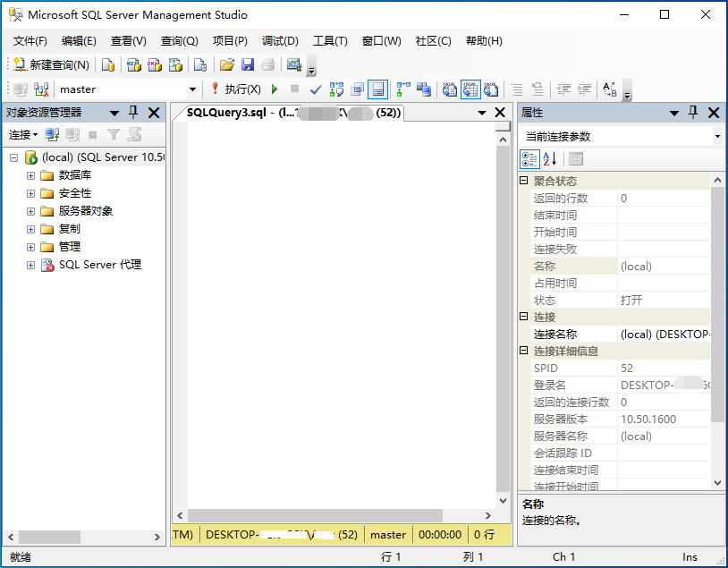Expand the 服务器对象 folder
This screenshot has width=728, height=568.
coord(30,211)
